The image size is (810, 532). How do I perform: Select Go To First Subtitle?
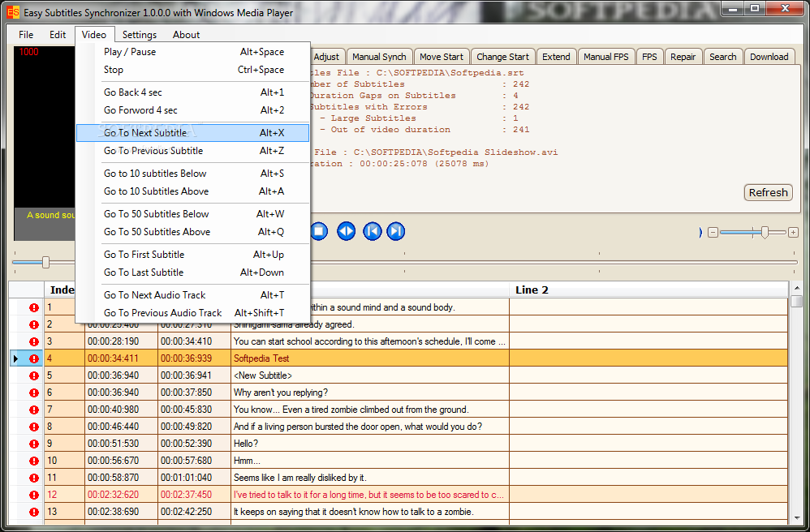(192, 255)
